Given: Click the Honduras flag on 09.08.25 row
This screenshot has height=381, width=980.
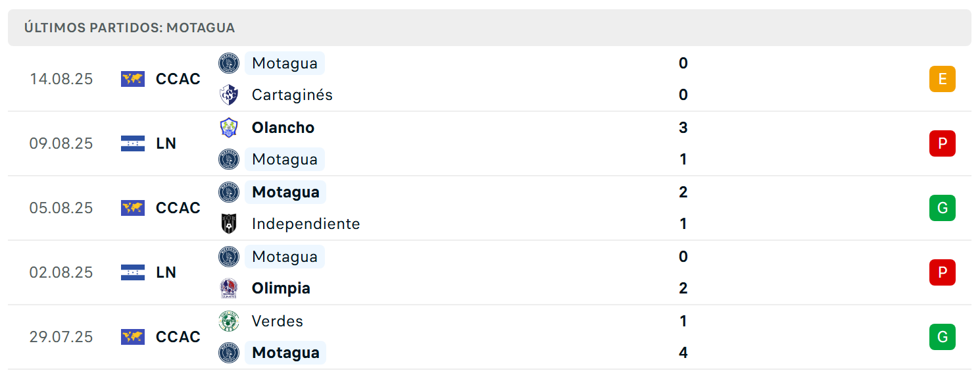Looking at the screenshot, I should [133, 143].
